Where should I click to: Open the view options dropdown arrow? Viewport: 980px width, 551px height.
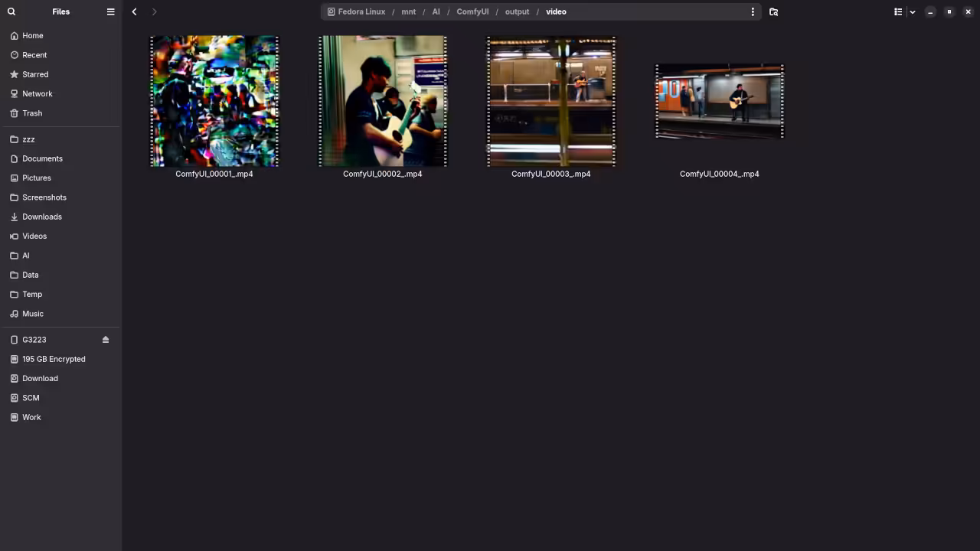[911, 11]
